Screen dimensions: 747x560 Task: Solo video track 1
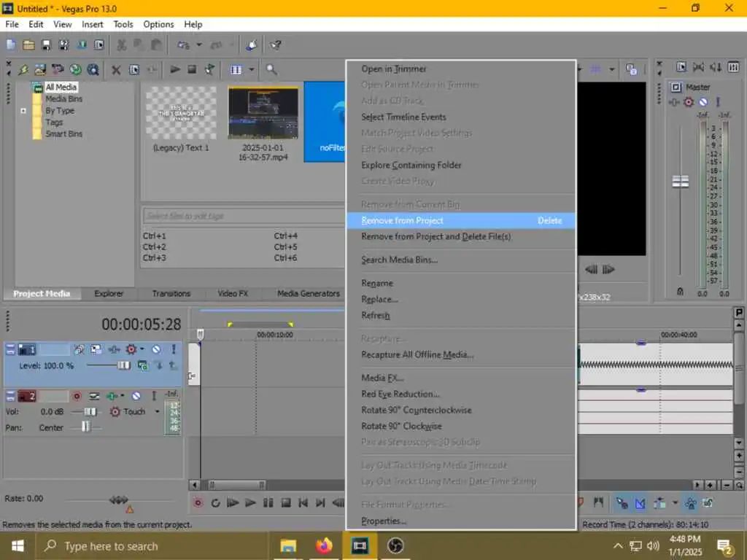coord(174,349)
